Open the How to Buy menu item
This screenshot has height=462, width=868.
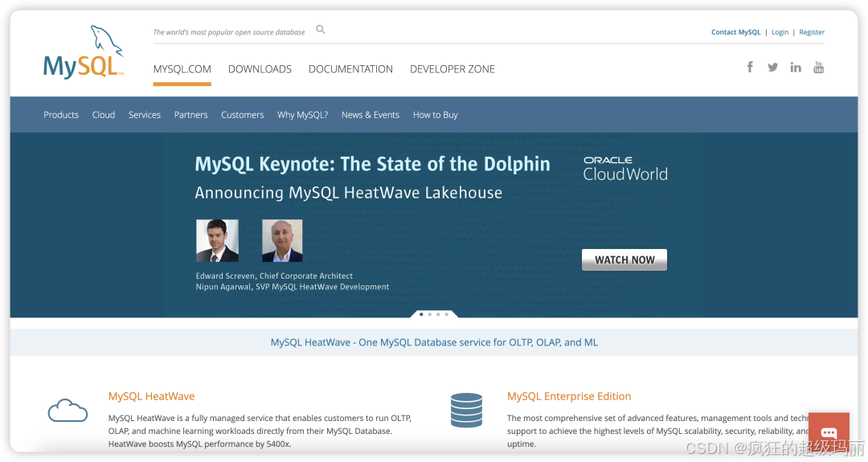click(435, 115)
